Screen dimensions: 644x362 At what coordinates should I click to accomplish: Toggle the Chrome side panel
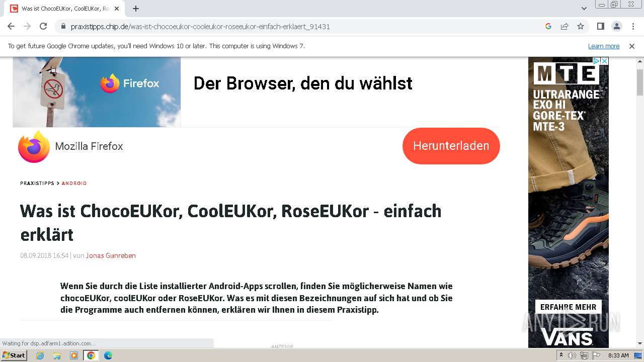pos(601,27)
